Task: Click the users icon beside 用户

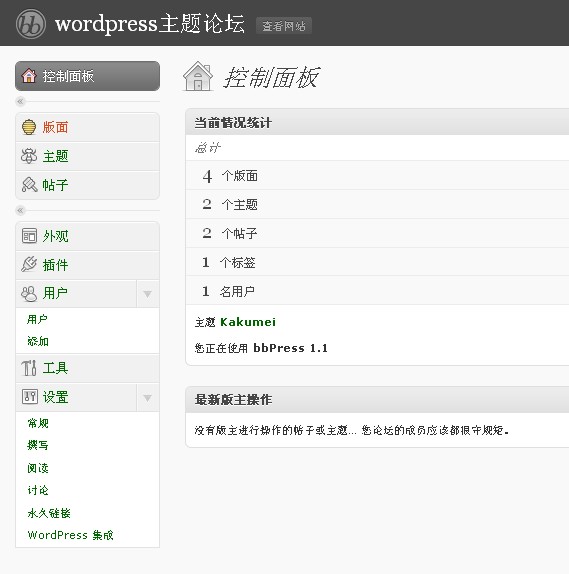Action: tap(29, 294)
